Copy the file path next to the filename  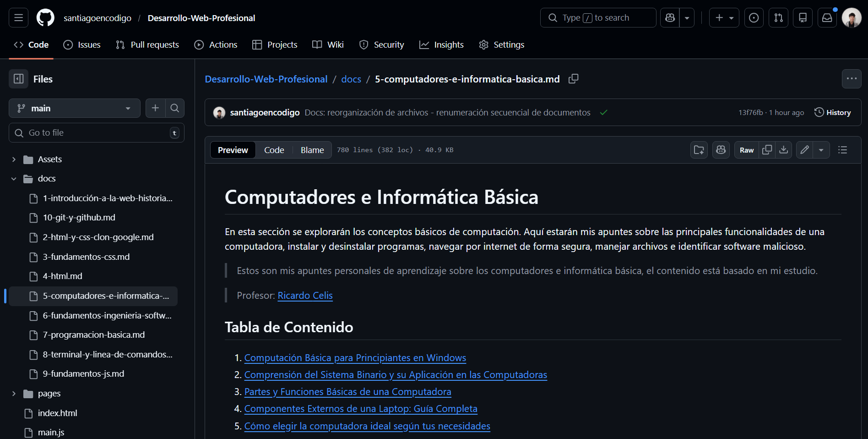pyautogui.click(x=574, y=79)
